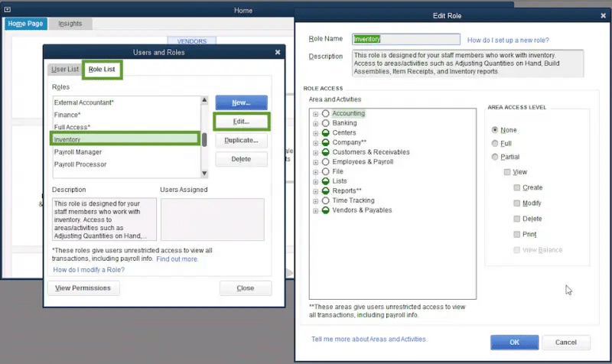Open the Insights tab
612x364 pixels.
coord(70,24)
